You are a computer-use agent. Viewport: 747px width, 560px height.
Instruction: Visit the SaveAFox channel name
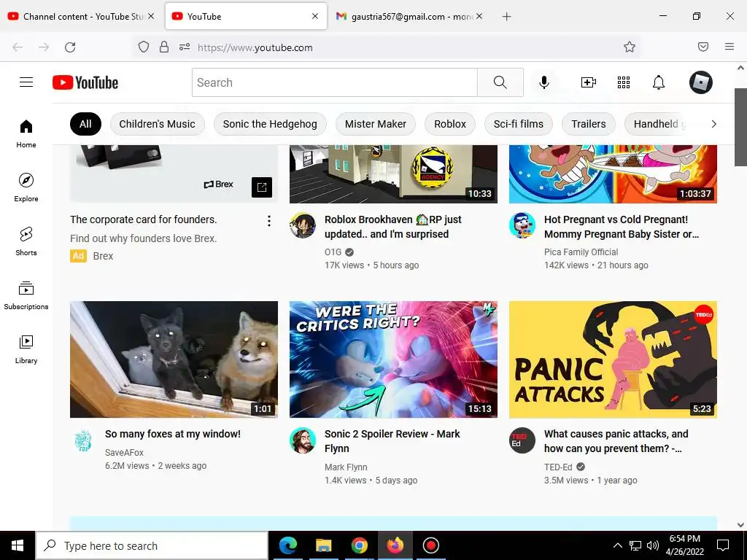pos(124,452)
